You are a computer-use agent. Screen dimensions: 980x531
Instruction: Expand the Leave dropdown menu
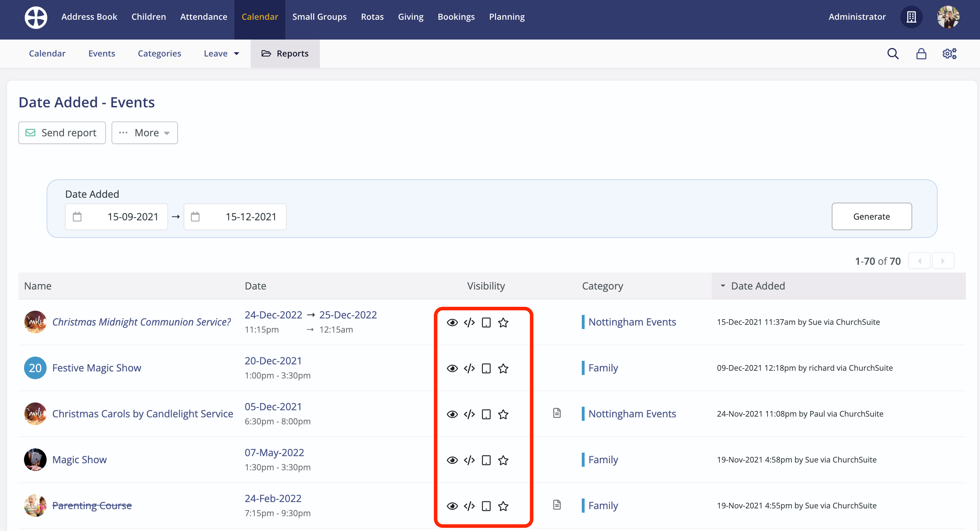click(221, 53)
